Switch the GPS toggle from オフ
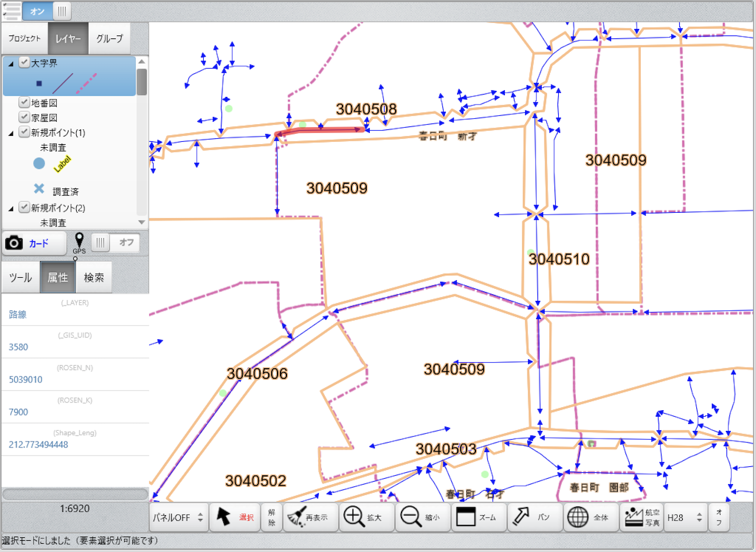The width and height of the screenshot is (756, 552). 118,242
